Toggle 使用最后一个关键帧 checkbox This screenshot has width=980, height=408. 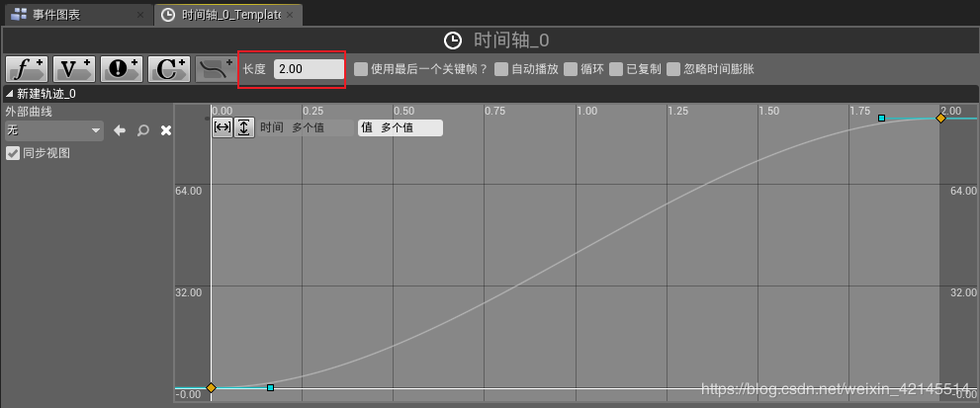(361, 69)
